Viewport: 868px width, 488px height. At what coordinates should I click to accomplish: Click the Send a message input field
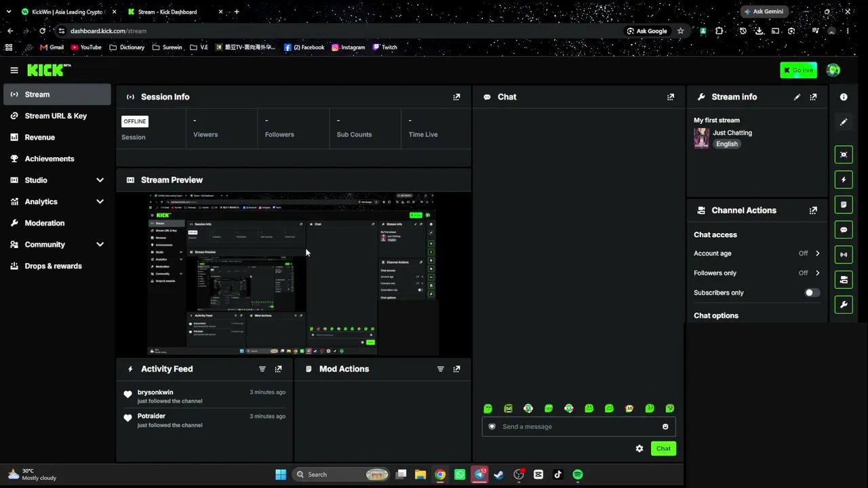point(578,426)
